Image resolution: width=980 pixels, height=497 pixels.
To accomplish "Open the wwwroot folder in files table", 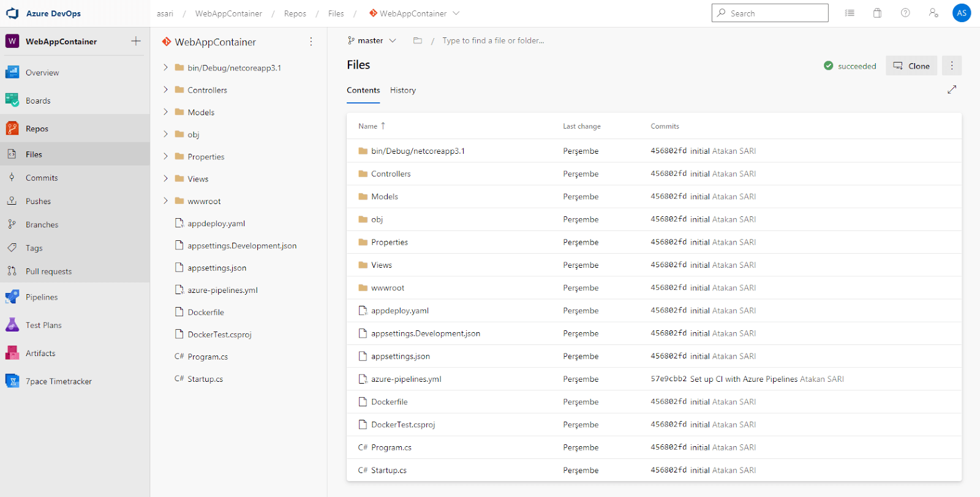I will [388, 288].
